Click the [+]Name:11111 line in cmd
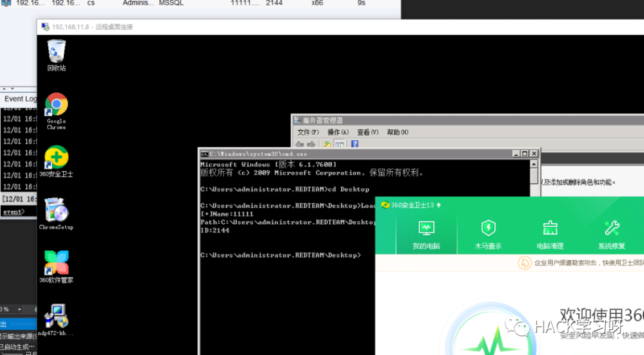This screenshot has height=355, width=644. click(227, 214)
